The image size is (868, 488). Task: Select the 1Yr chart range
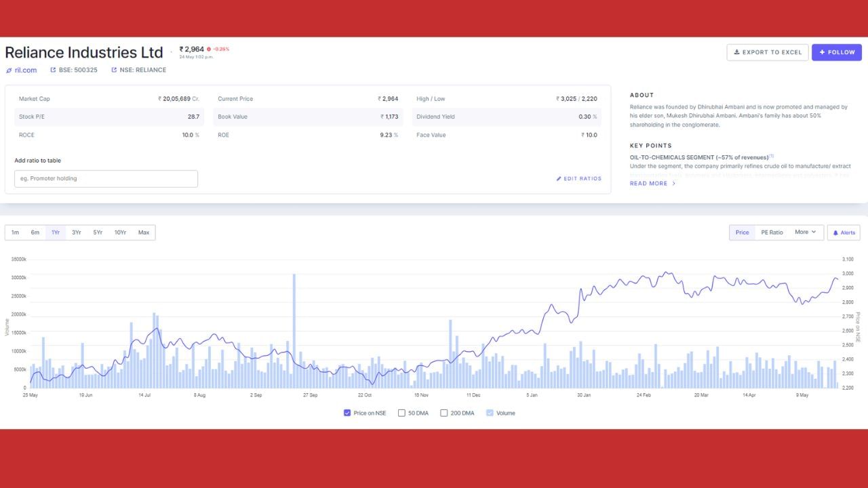[x=56, y=232]
